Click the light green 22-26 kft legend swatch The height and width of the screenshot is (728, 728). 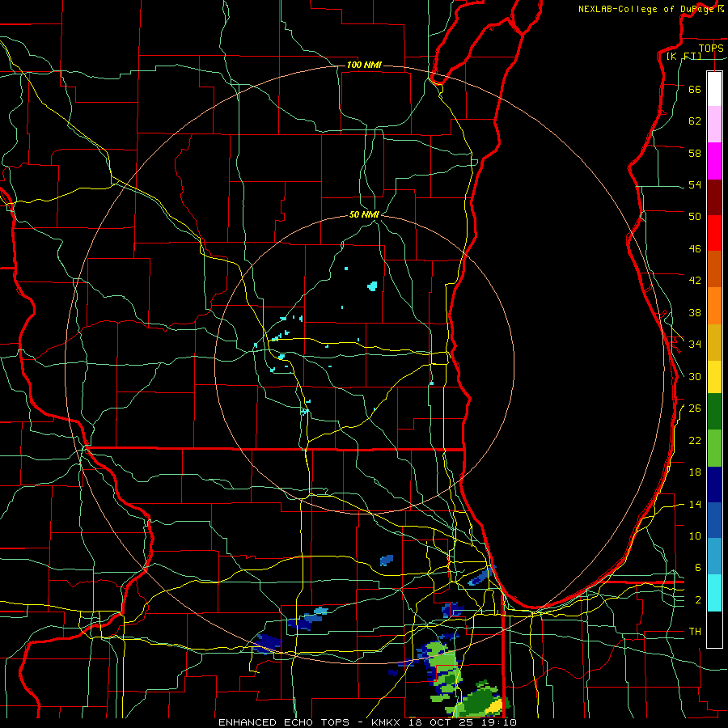click(714, 448)
